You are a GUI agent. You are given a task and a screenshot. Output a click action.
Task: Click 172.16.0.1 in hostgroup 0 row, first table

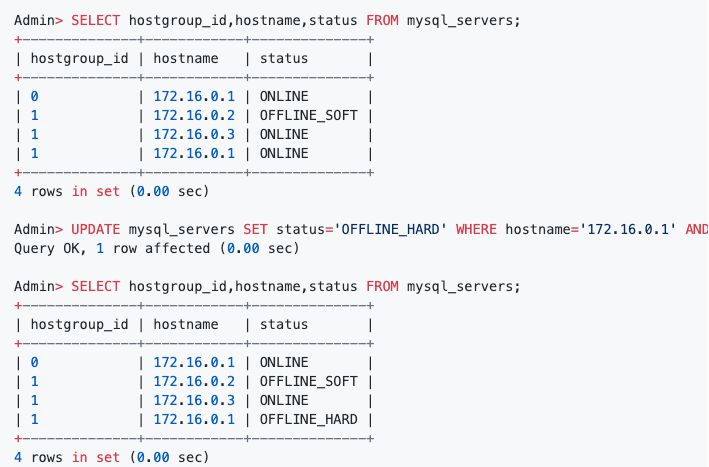pos(194,96)
